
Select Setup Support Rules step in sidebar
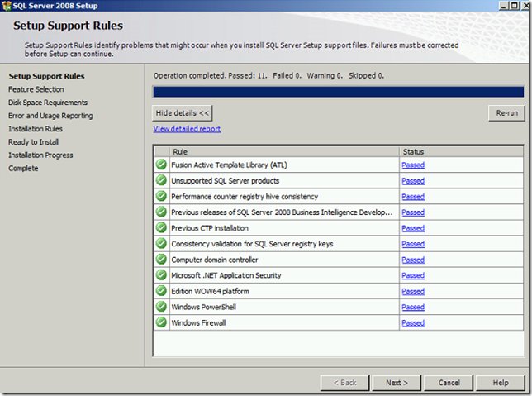(46, 76)
